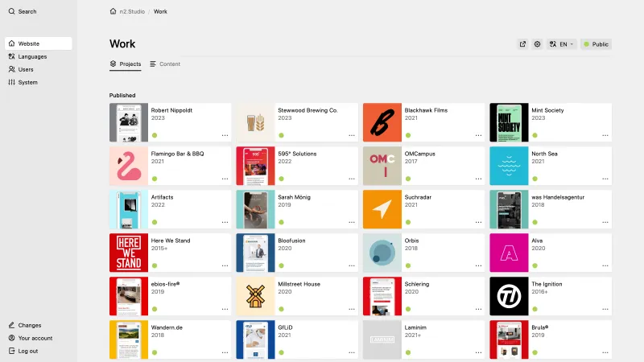The width and height of the screenshot is (644, 362).
Task: Click the Here We Stand thumbnail
Action: click(x=129, y=253)
